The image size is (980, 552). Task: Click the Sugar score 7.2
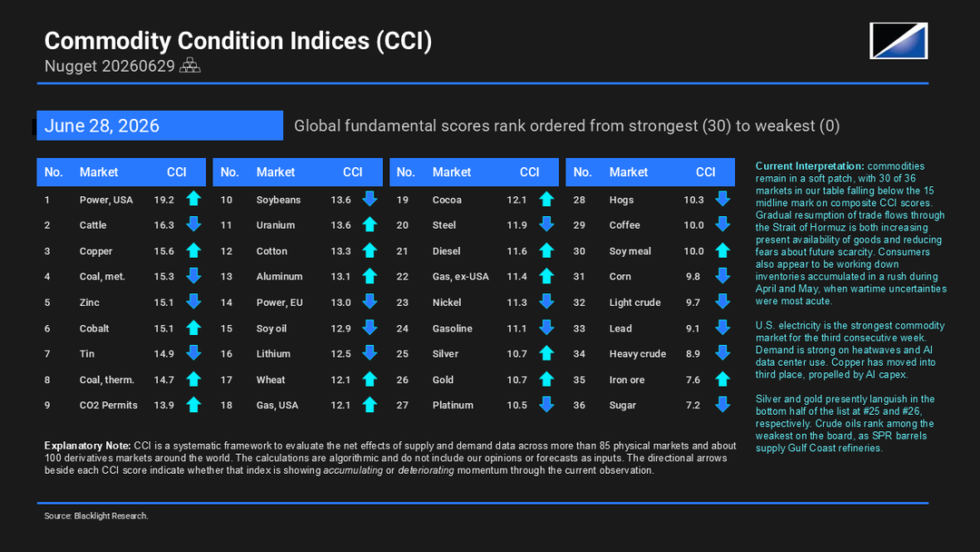(x=692, y=405)
